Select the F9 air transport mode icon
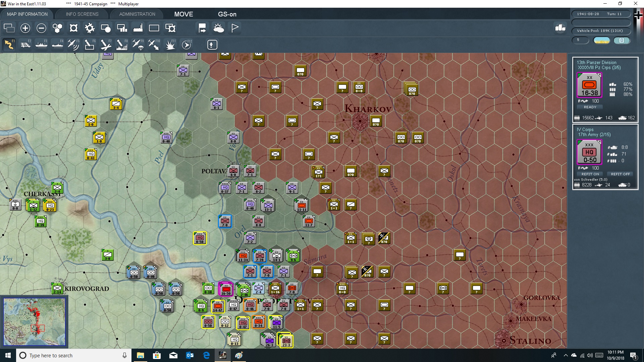This screenshot has height=362, width=644. (138, 45)
